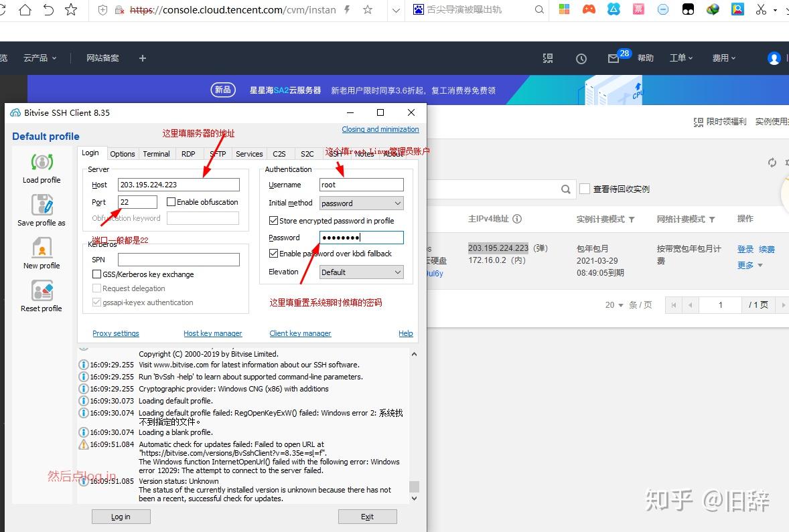Switch to the S2C tab

point(307,154)
